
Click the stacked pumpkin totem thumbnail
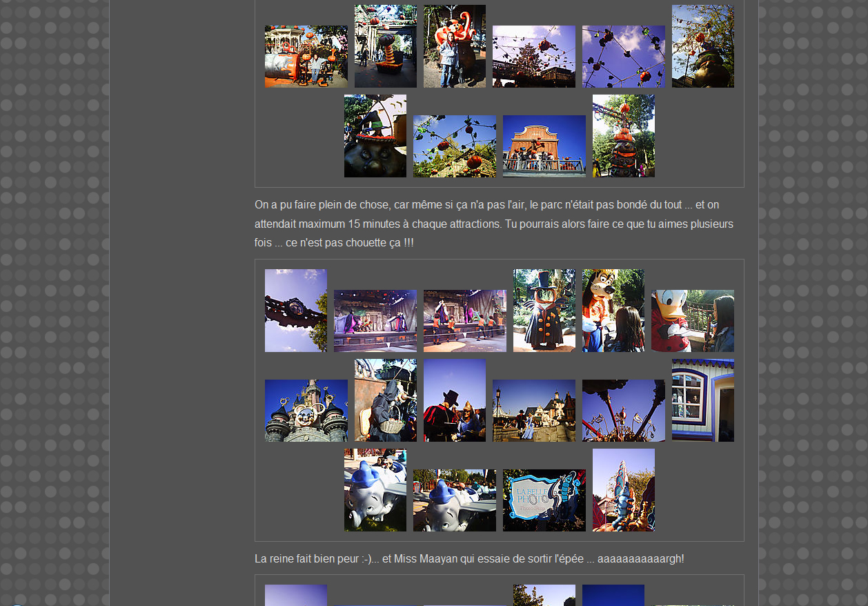click(x=623, y=136)
